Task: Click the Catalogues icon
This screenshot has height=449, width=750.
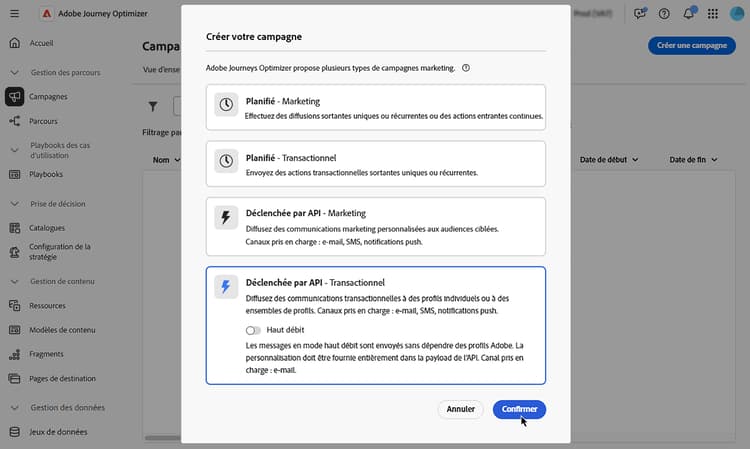Action: point(15,228)
